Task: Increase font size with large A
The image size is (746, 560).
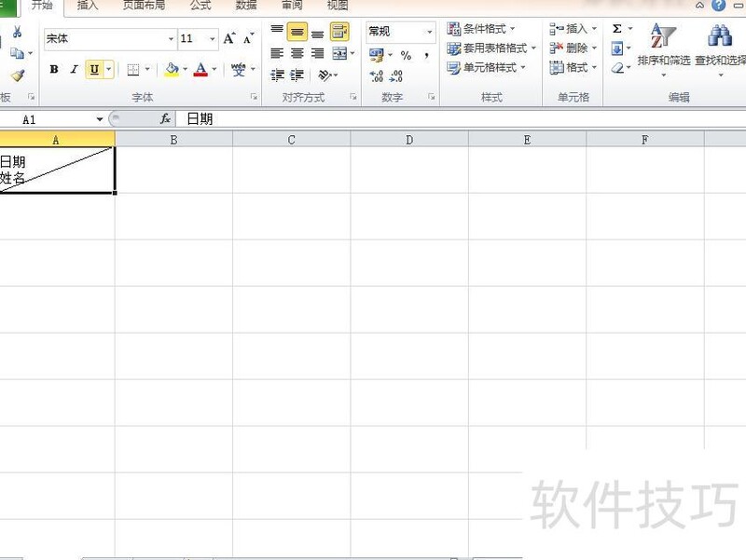Action: [229, 38]
